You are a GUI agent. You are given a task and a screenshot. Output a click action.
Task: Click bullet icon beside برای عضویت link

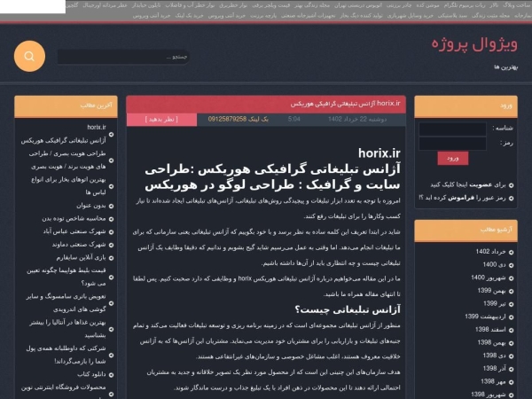[x=512, y=185]
